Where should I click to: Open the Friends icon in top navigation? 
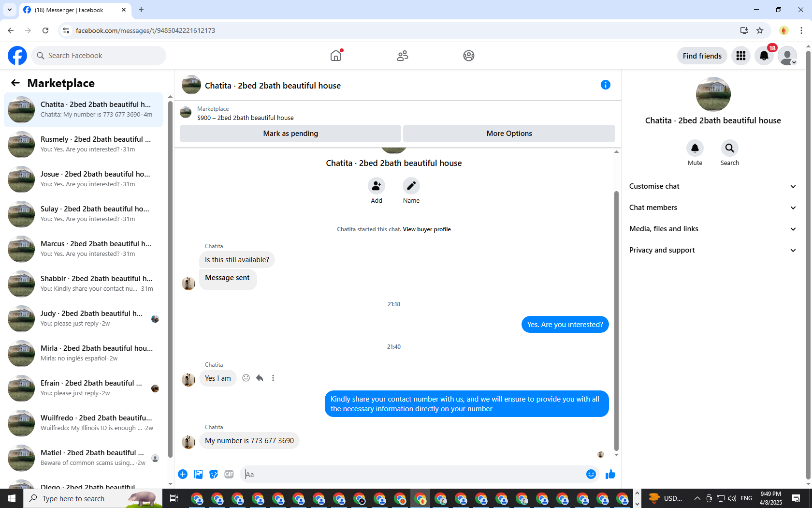click(x=403, y=56)
